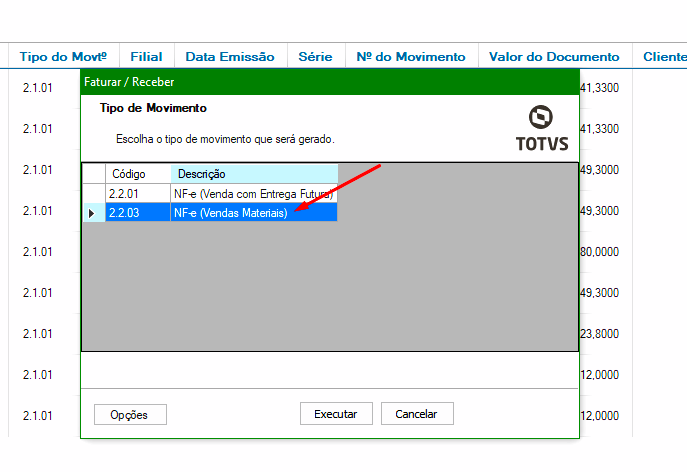Click the Cliente column header

coord(662,57)
